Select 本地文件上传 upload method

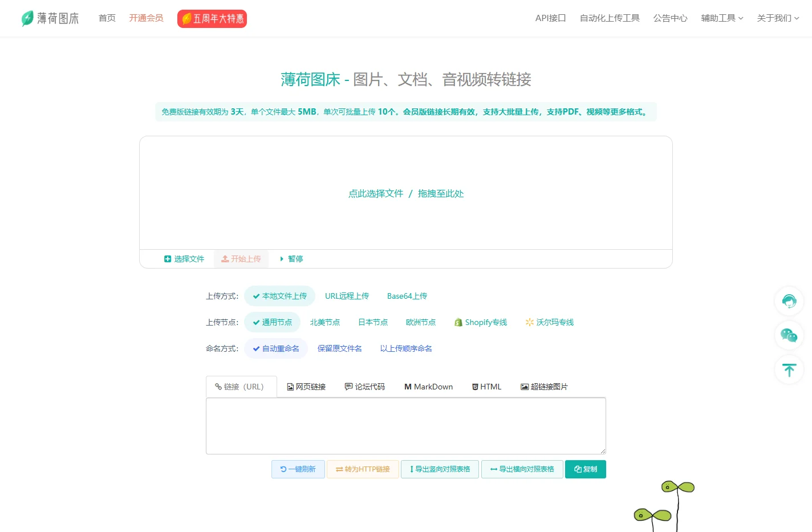pos(279,296)
